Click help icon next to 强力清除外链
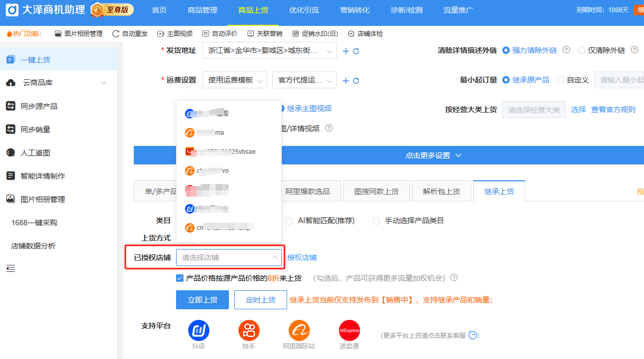This screenshot has width=644, height=359. tap(566, 50)
